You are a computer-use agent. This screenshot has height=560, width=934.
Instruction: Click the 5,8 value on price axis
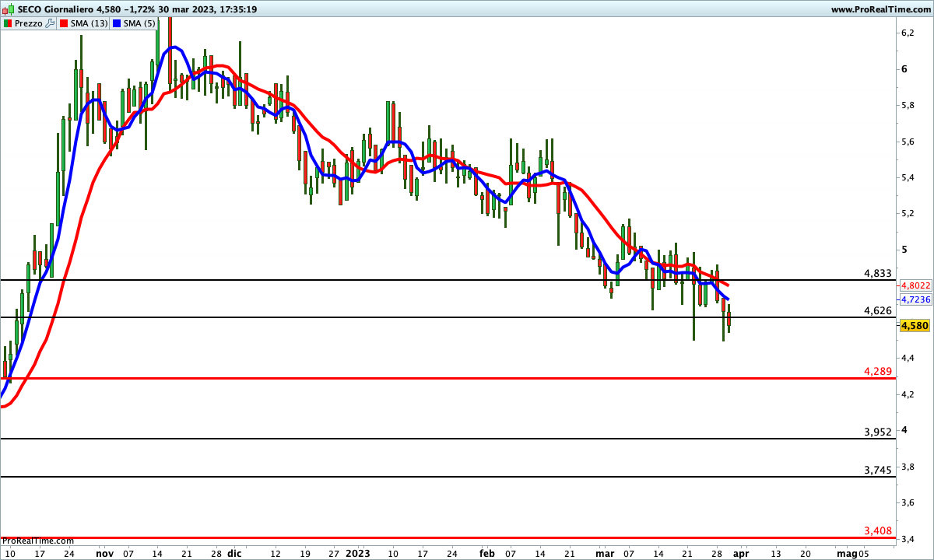908,105
